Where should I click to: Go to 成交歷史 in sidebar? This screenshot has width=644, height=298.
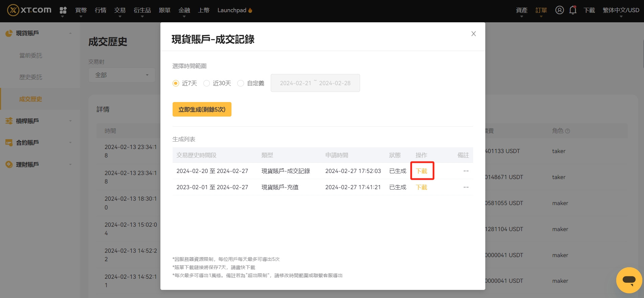pos(31,99)
